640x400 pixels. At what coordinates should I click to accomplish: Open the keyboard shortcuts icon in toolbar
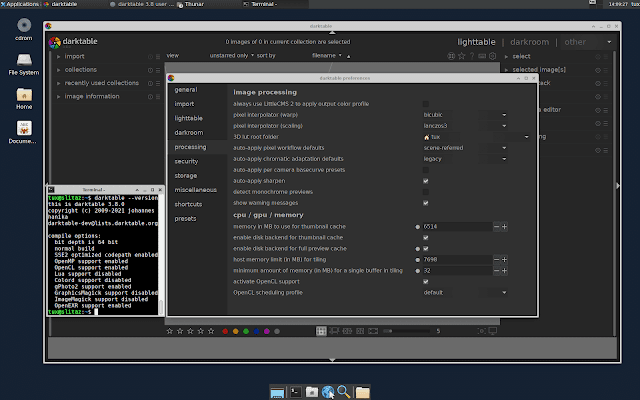coord(482,56)
